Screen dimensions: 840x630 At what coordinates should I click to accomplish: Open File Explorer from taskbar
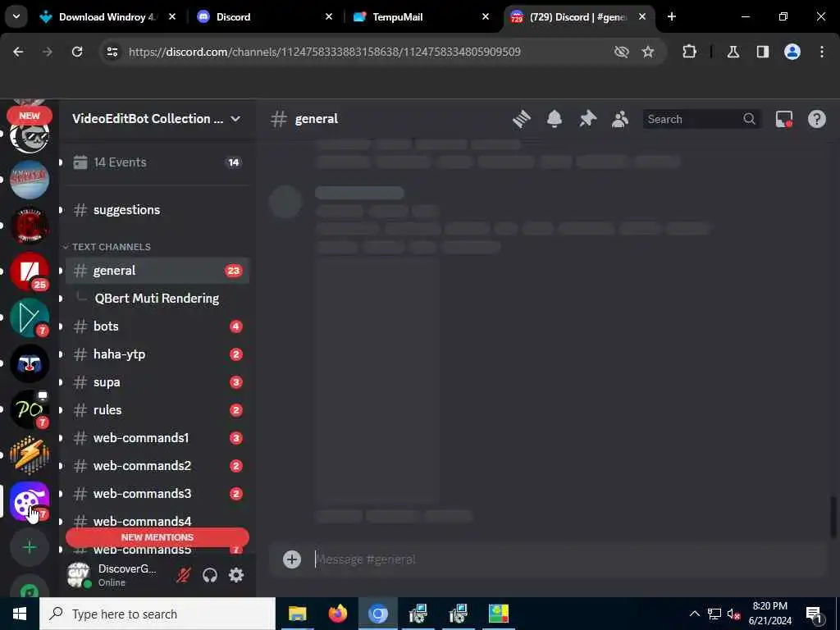click(297, 614)
